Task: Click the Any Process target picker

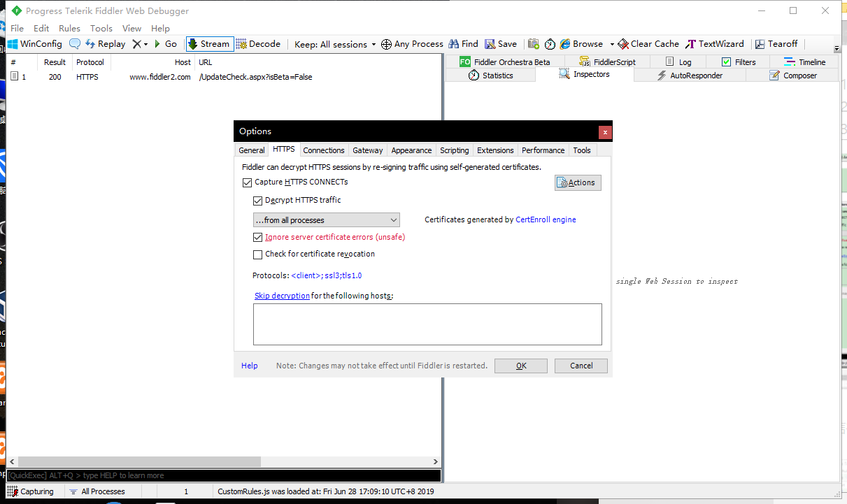Action: click(x=412, y=43)
